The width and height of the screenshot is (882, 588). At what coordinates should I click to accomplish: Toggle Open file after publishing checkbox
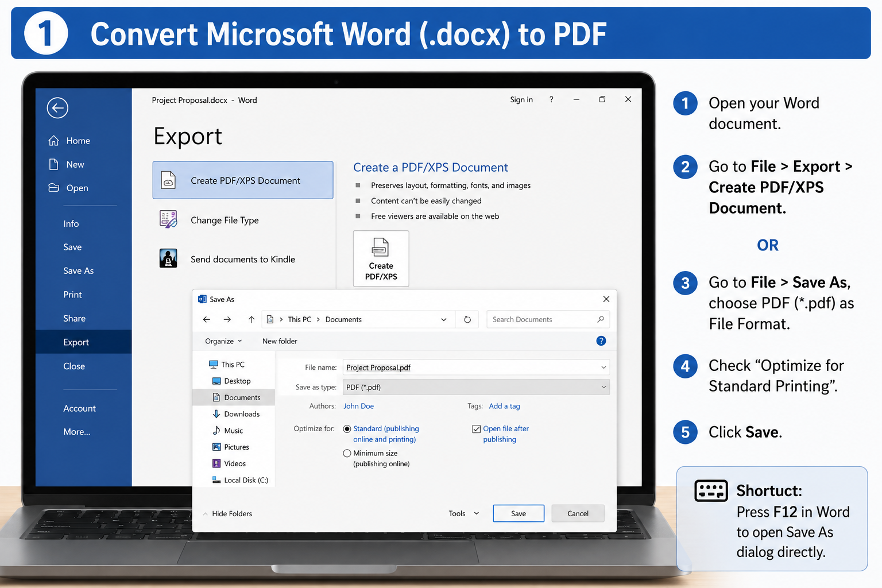(476, 429)
